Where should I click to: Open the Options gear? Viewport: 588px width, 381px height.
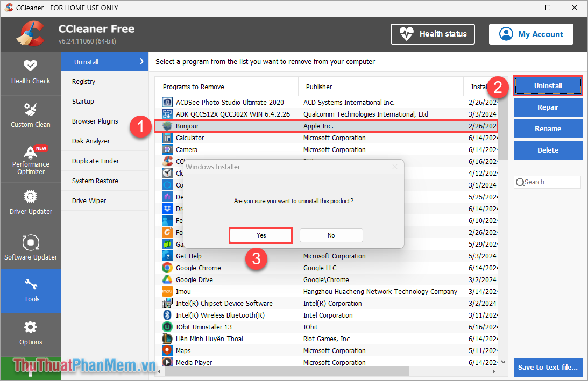coord(30,327)
